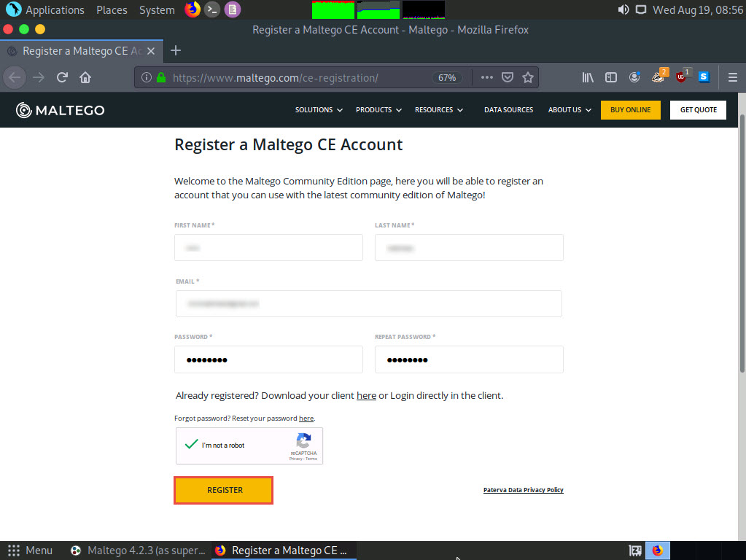Screen dimensions: 746x560
Task: Focus the Password field
Action: [x=268, y=359]
